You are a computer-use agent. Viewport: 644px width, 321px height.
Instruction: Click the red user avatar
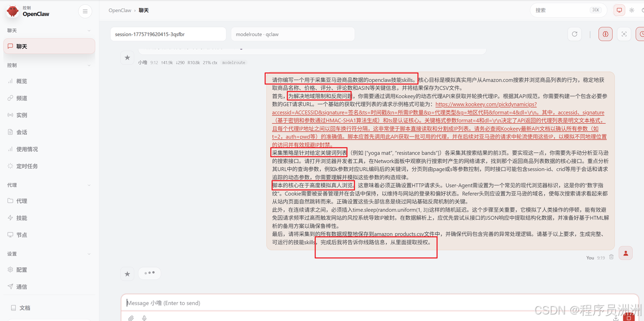[625, 253]
